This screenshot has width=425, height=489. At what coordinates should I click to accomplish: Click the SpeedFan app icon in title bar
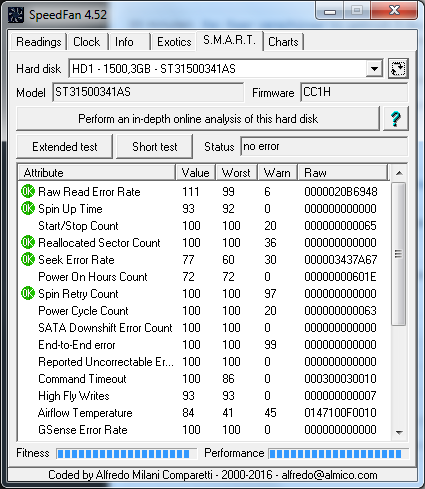[16, 15]
